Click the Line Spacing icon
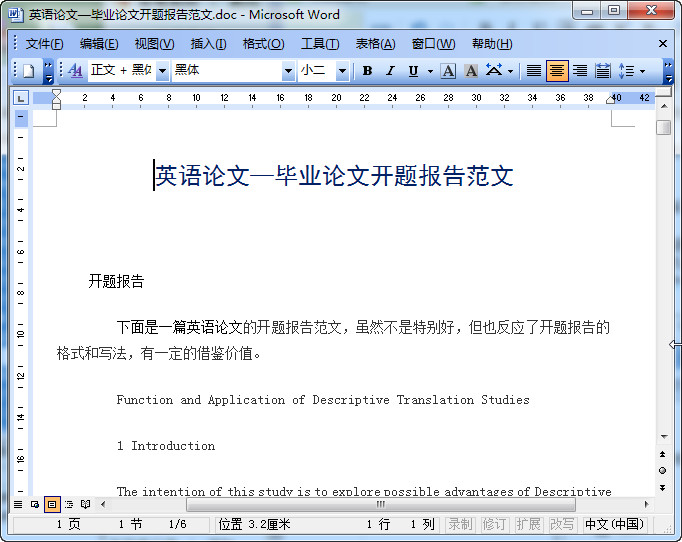This screenshot has width=682, height=542. click(626, 70)
